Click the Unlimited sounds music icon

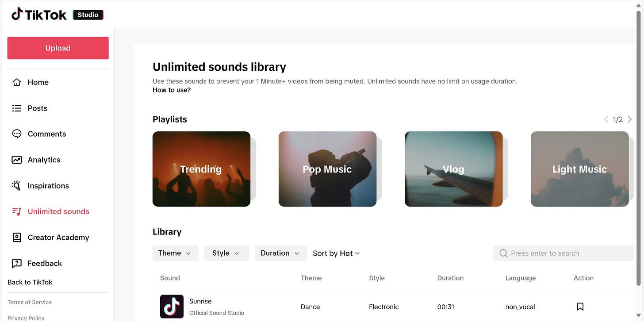(x=17, y=211)
